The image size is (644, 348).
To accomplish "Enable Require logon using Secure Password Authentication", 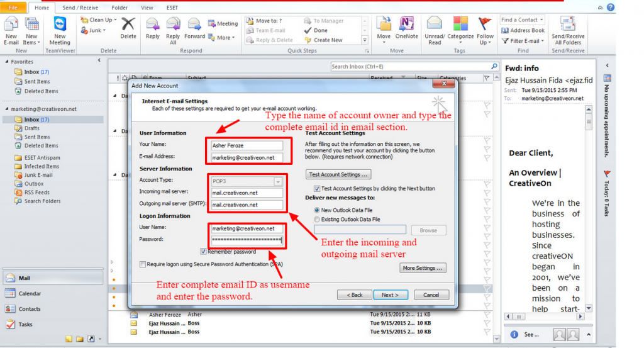I will tap(143, 264).
